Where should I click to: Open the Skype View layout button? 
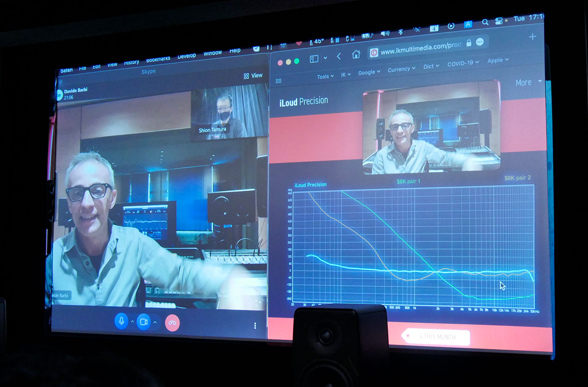(253, 76)
